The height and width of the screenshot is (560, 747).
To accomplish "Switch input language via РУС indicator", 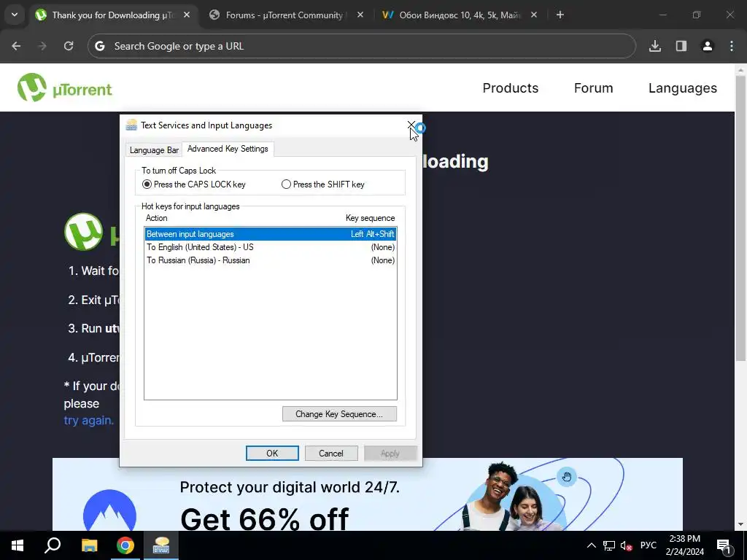I will click(x=649, y=545).
